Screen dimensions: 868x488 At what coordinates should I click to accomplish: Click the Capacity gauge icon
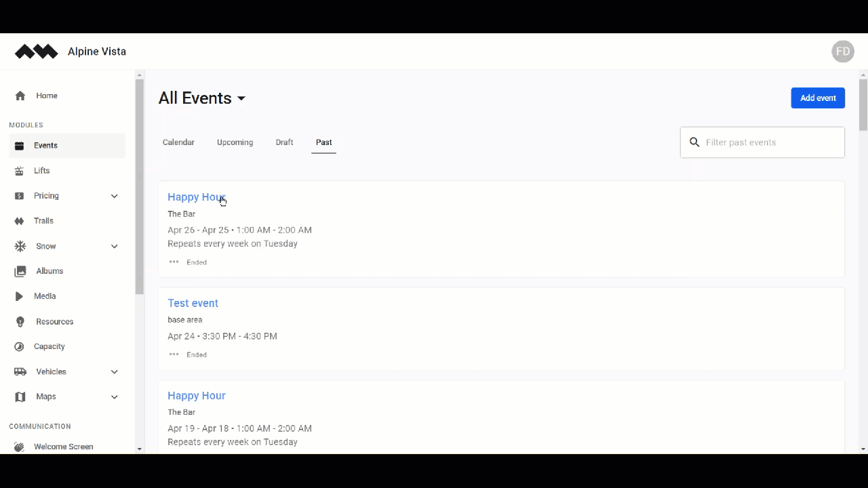pos(20,346)
